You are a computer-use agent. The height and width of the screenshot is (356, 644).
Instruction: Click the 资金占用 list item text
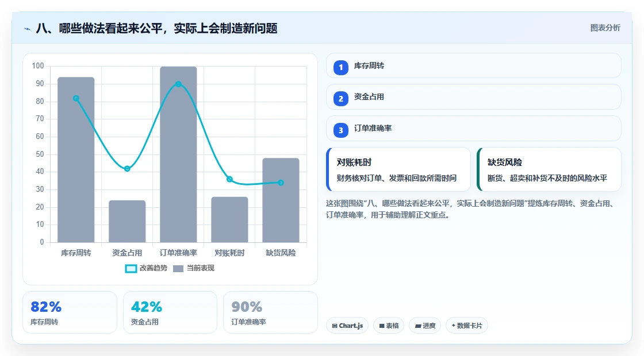[x=369, y=97]
